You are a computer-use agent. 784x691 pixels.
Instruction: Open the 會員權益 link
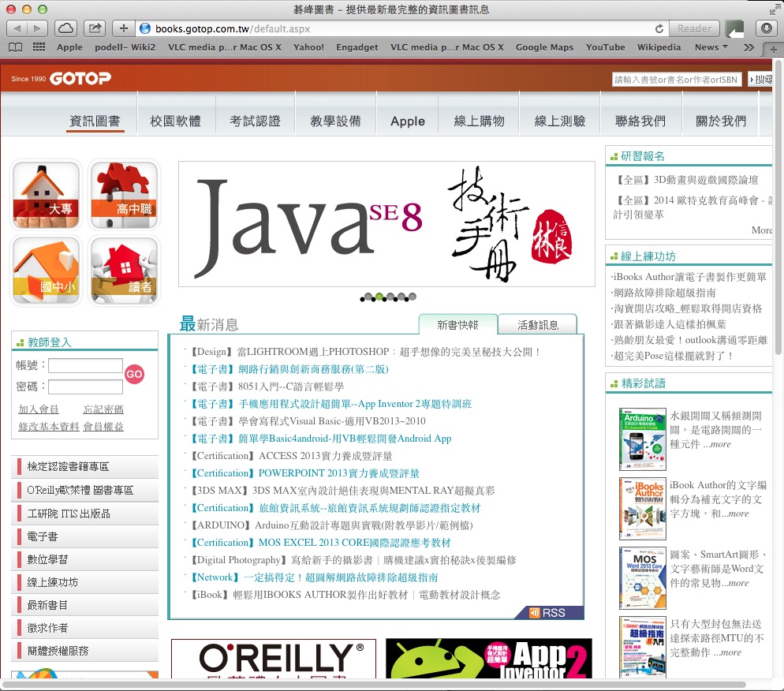(103, 427)
